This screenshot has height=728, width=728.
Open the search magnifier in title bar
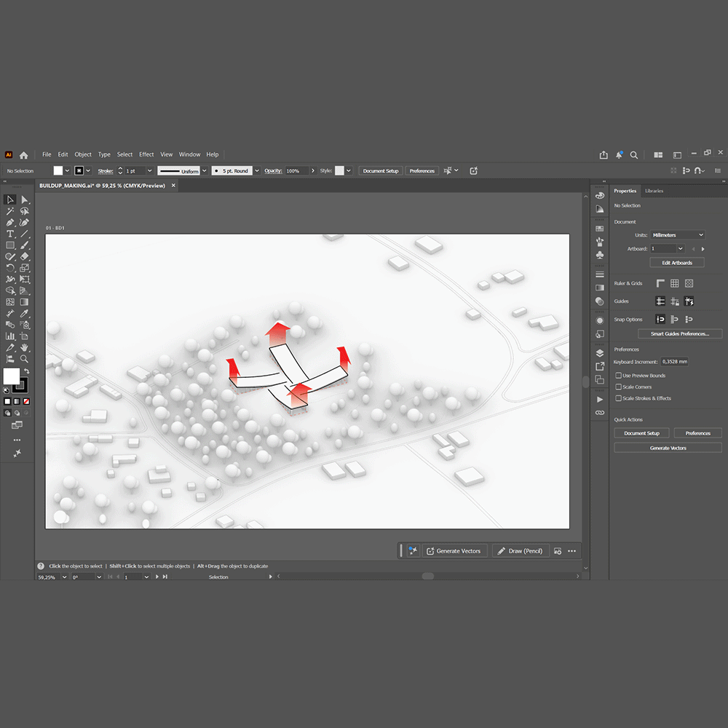tap(633, 155)
